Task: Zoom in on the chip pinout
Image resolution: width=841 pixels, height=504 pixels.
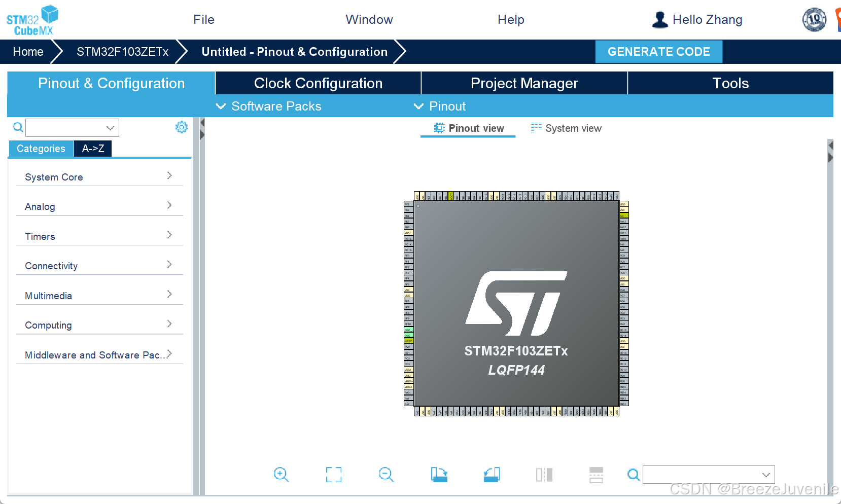Action: [281, 475]
